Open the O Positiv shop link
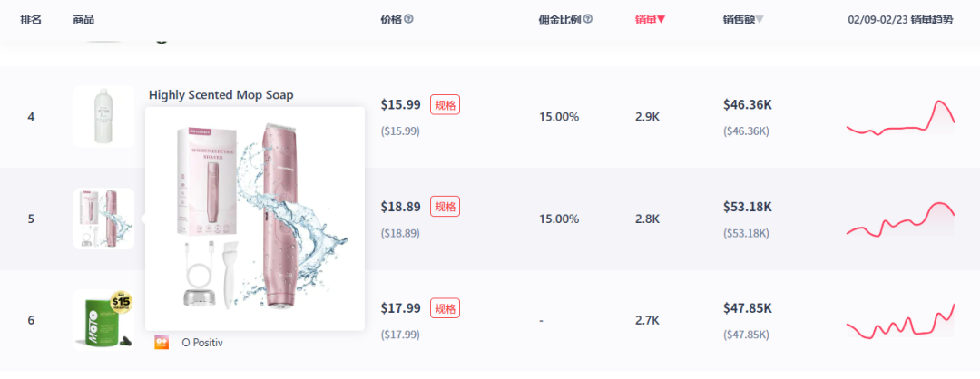This screenshot has width=980, height=379. click(x=201, y=343)
